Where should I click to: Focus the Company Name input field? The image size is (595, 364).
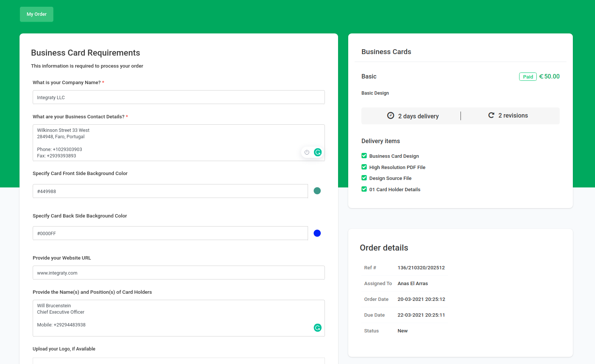pos(179,97)
